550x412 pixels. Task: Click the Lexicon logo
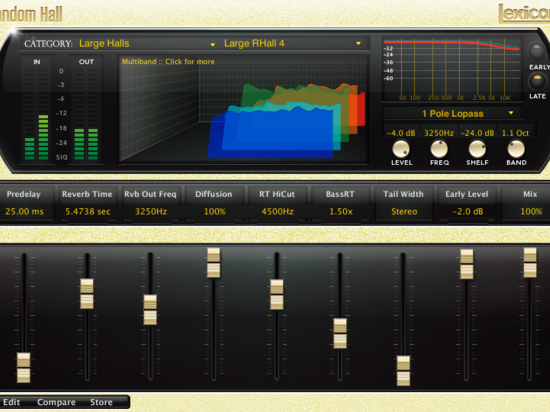(x=524, y=13)
